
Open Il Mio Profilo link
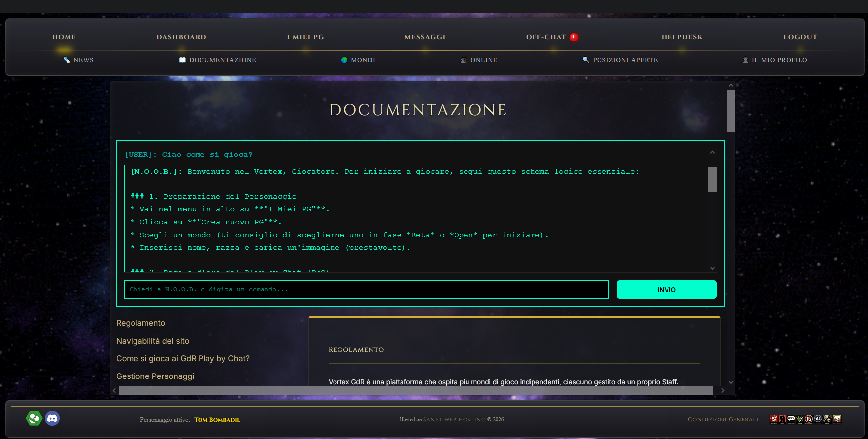[779, 60]
